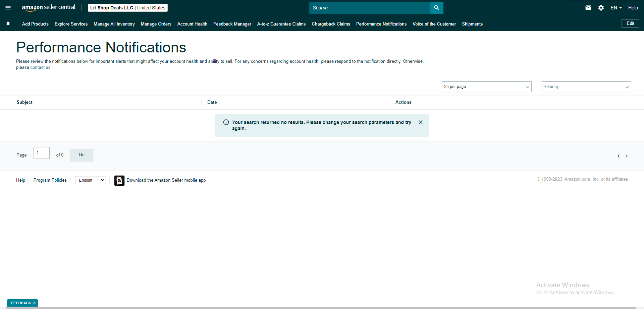Click the page number input field
Image resolution: width=644 pixels, height=309 pixels.
(42, 153)
